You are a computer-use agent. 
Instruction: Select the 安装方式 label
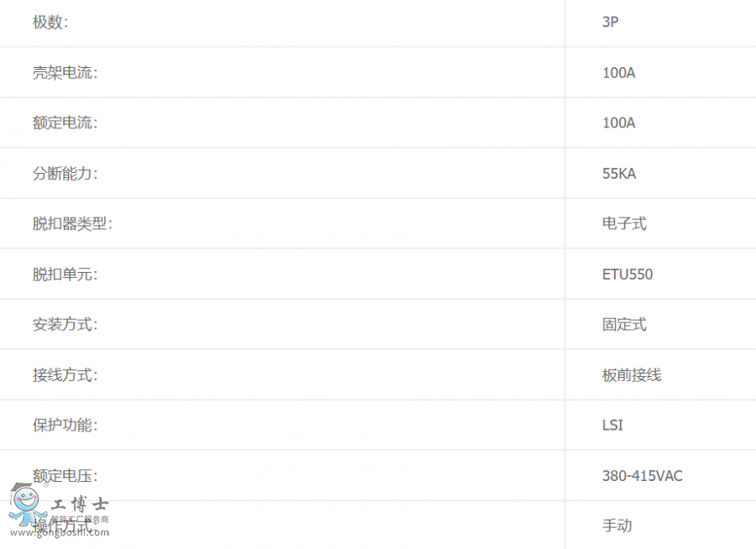tap(66, 325)
